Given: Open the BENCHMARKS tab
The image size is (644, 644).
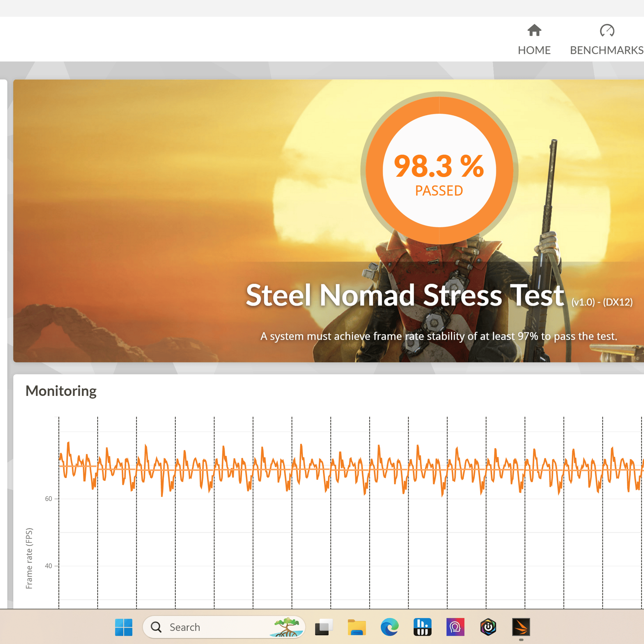Looking at the screenshot, I should (x=607, y=39).
